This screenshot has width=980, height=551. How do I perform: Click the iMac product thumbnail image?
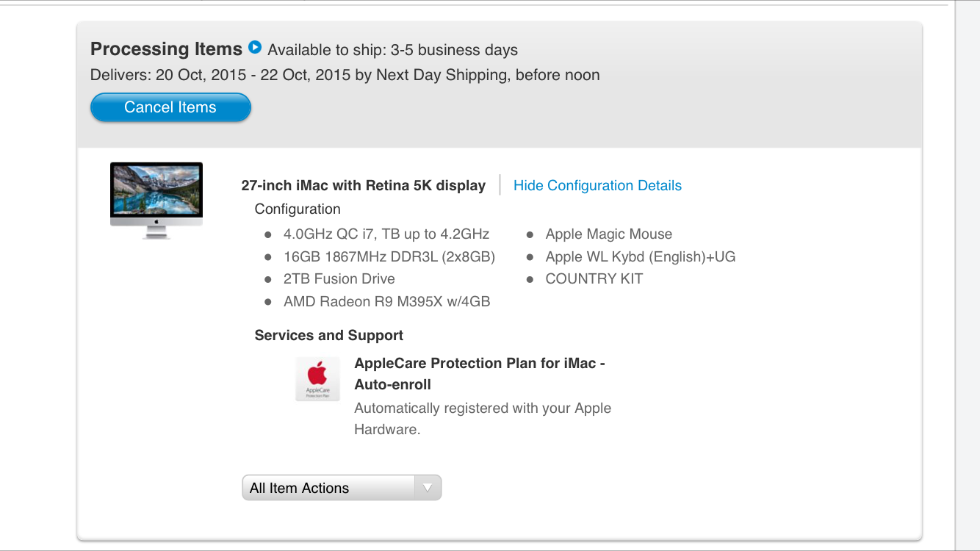click(156, 200)
